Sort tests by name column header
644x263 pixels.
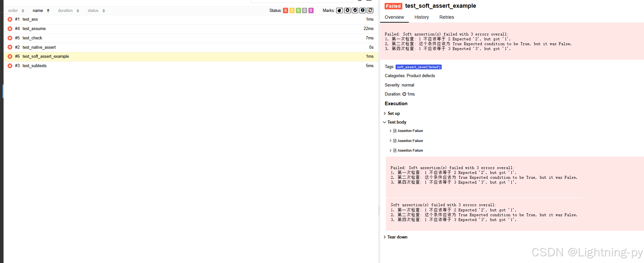[x=38, y=11]
